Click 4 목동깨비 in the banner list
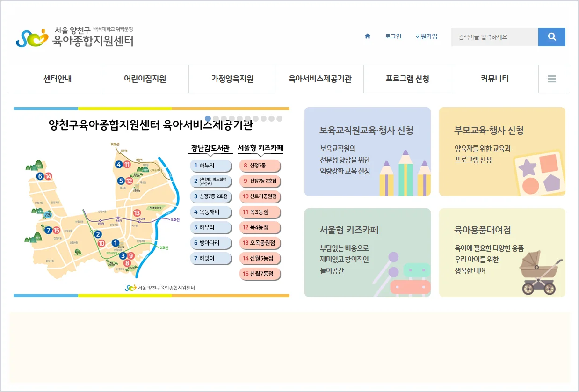This screenshot has height=392, width=579. [x=211, y=212]
